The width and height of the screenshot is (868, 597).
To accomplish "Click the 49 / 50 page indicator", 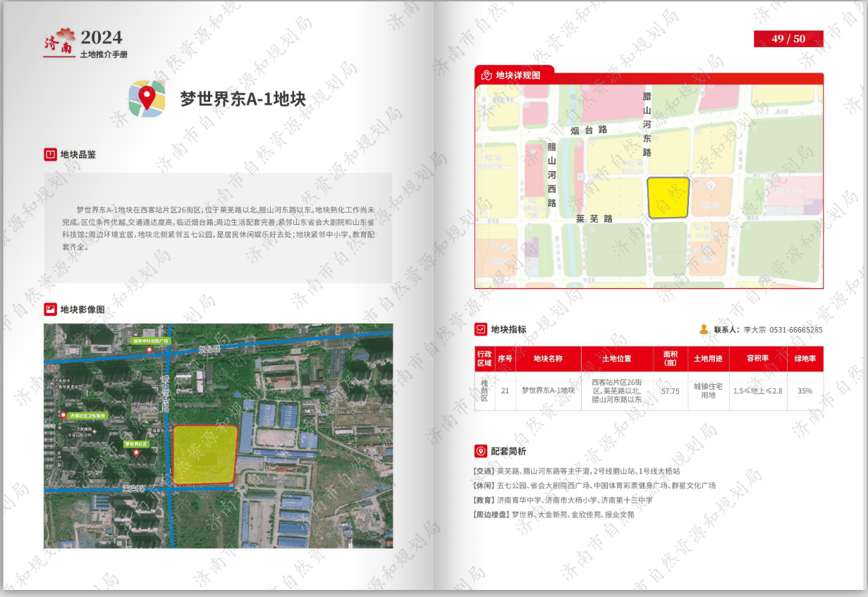I will pyautogui.click(x=788, y=39).
